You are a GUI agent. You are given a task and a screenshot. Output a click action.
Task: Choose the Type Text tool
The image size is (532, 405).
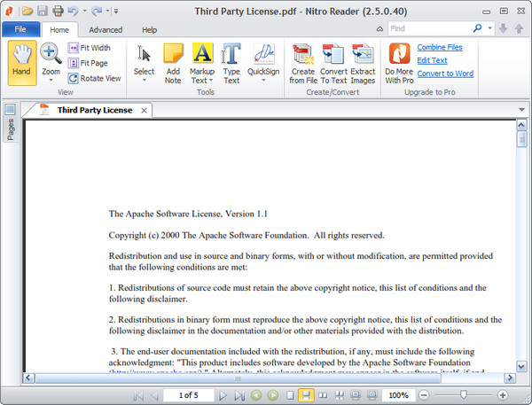231,62
